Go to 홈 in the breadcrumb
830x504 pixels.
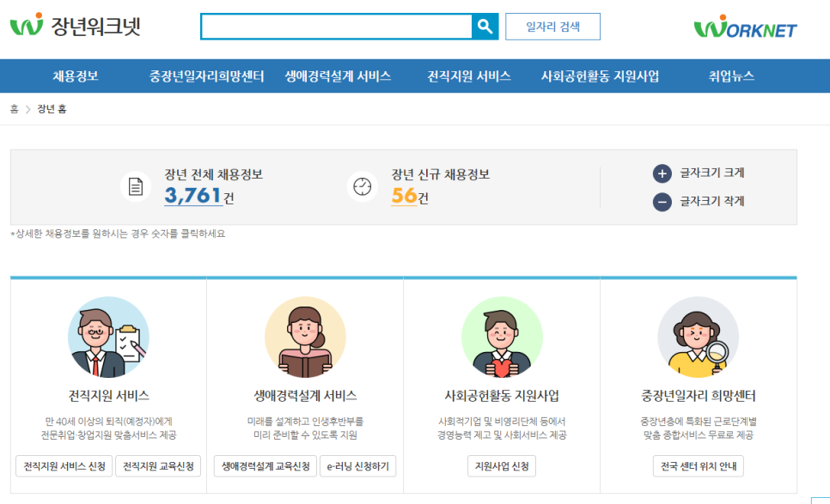15,109
